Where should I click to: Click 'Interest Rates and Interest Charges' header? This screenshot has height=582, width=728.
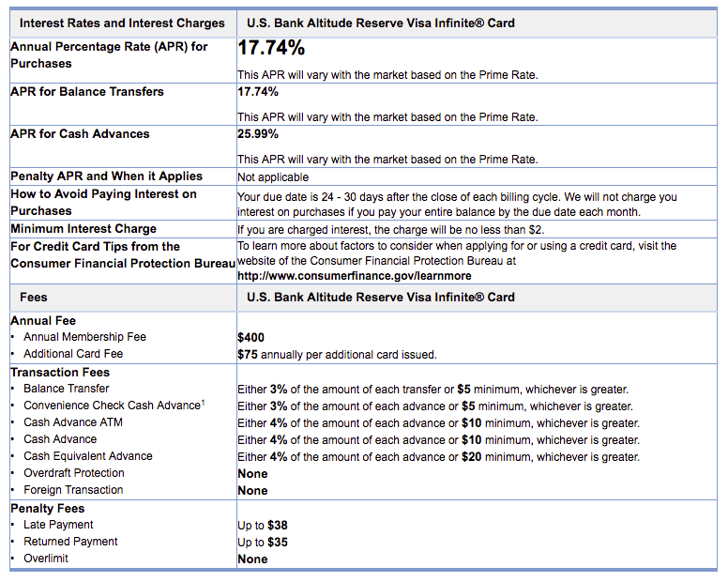tap(122, 23)
